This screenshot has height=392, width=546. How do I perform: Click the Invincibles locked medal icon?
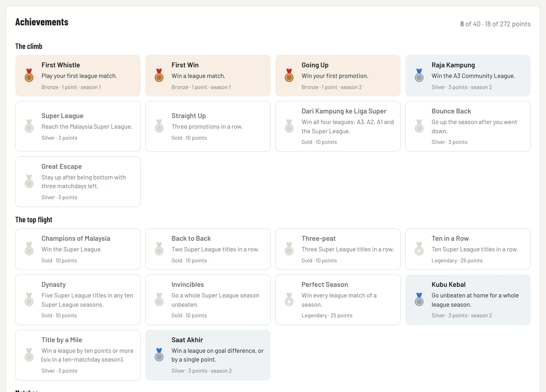coord(159,300)
